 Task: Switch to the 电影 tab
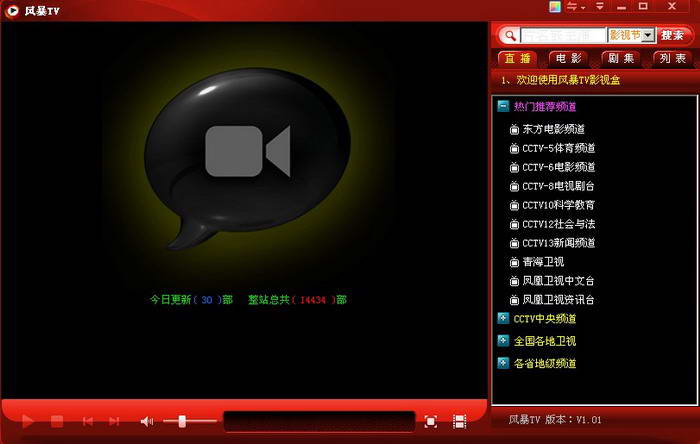(569, 58)
